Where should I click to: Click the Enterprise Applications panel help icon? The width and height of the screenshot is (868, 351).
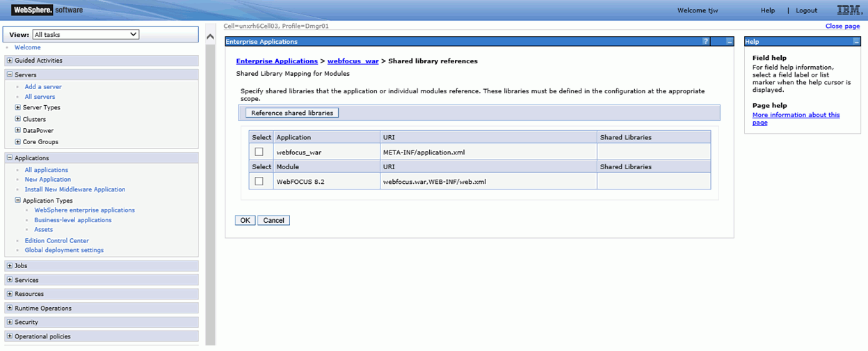[706, 42]
